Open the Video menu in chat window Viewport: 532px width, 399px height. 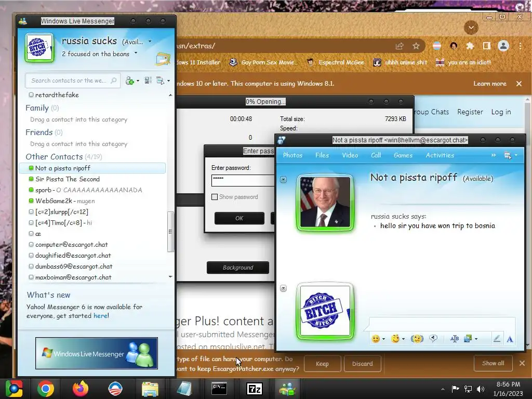[x=350, y=155]
